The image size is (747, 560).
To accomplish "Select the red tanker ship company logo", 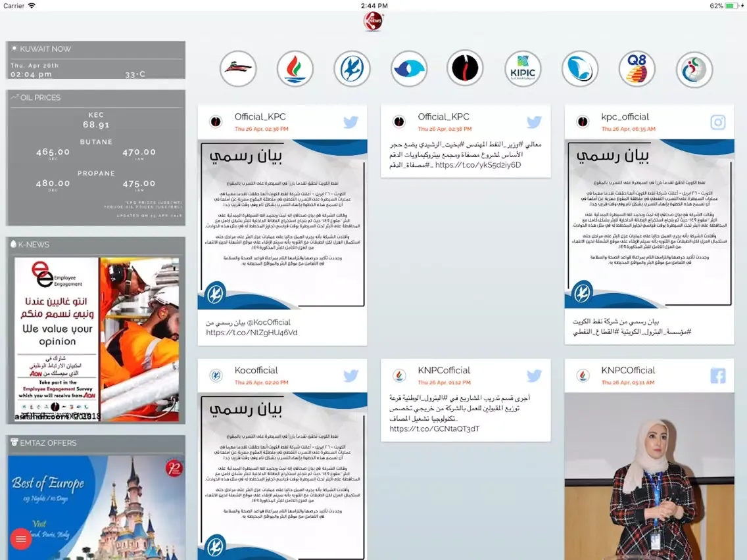I will tap(238, 68).
